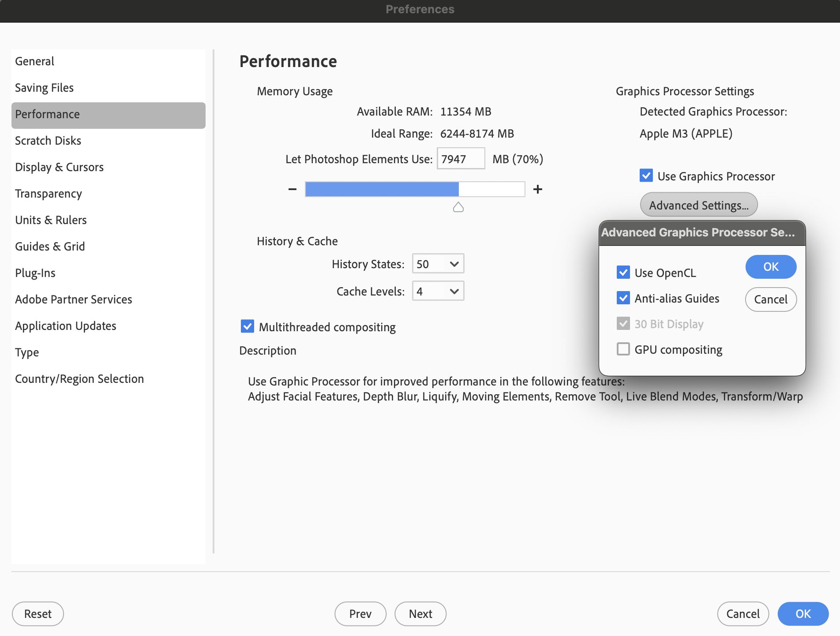Image resolution: width=840 pixels, height=636 pixels.
Task: Click the Reset preferences button
Action: pos(37,614)
